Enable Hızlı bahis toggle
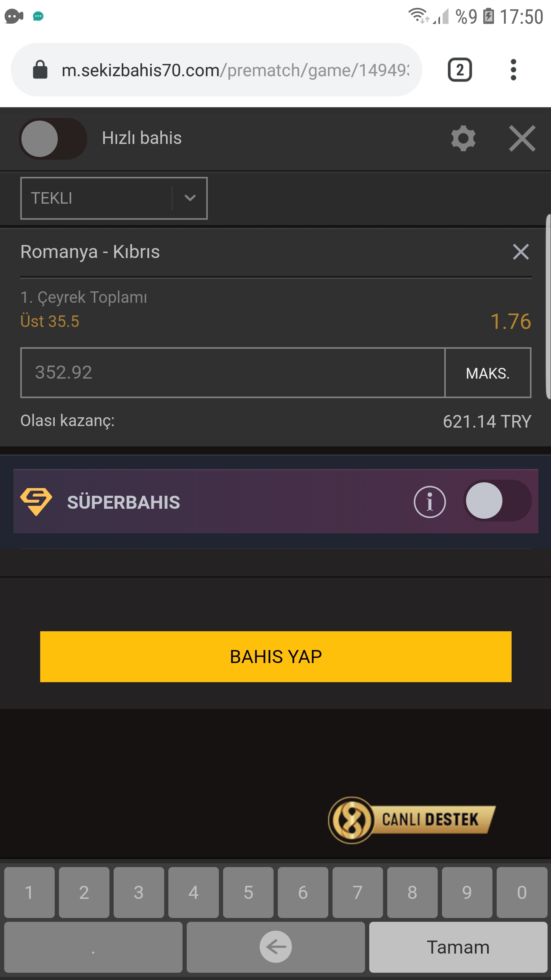The width and height of the screenshot is (551, 980). [x=53, y=139]
